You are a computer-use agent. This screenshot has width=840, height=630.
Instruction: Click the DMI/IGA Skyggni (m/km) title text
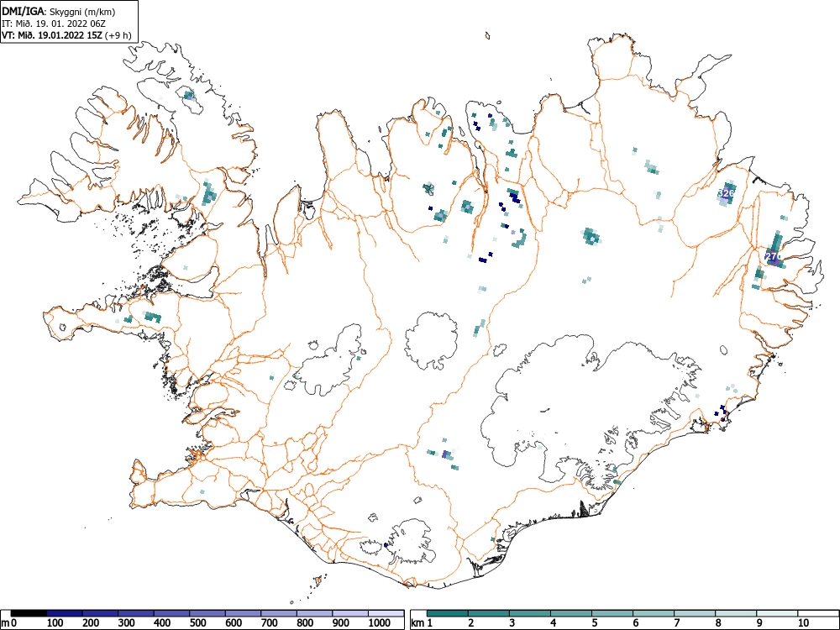click(x=59, y=12)
